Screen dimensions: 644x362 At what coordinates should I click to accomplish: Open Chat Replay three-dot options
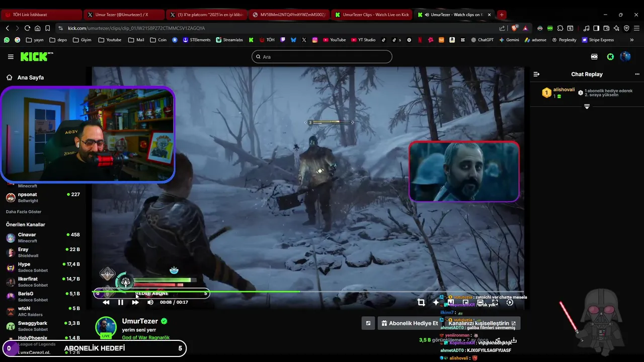point(637,74)
